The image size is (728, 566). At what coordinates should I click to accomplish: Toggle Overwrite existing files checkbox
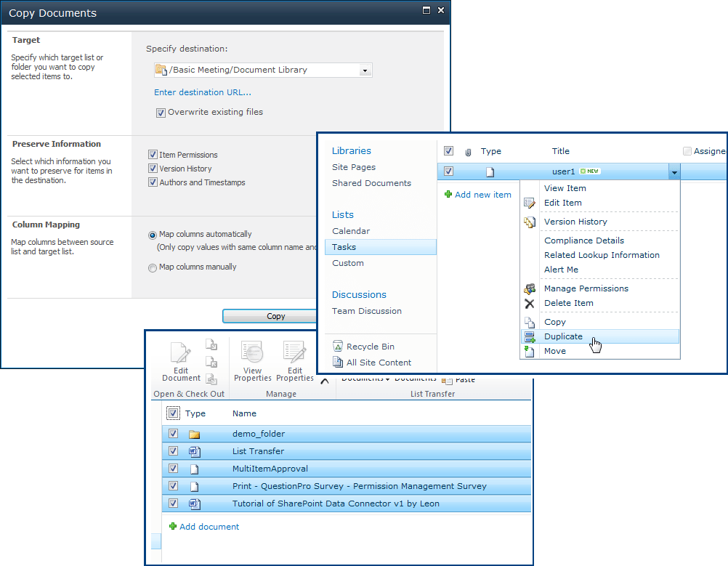(161, 113)
